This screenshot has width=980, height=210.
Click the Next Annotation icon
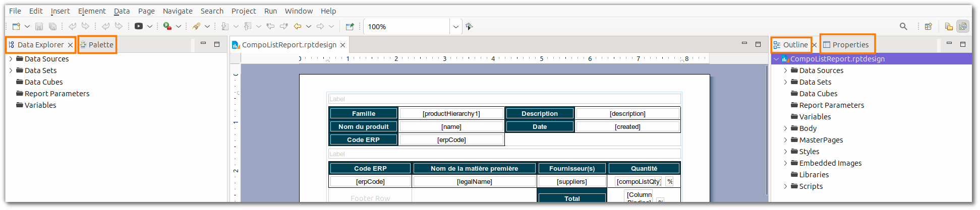[x=225, y=27]
